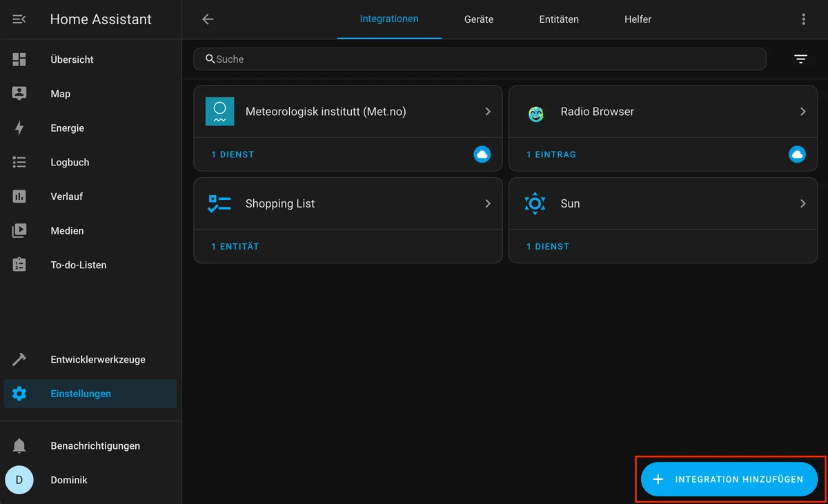This screenshot has width=828, height=504.
Task: Switch to the Geräte tab
Action: pos(479,19)
